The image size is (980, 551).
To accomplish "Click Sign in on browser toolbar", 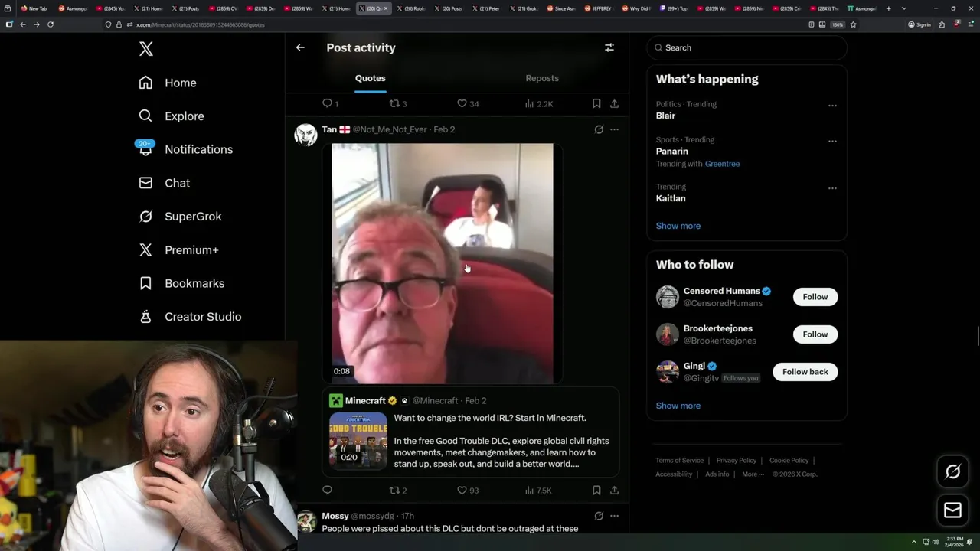I will (920, 24).
